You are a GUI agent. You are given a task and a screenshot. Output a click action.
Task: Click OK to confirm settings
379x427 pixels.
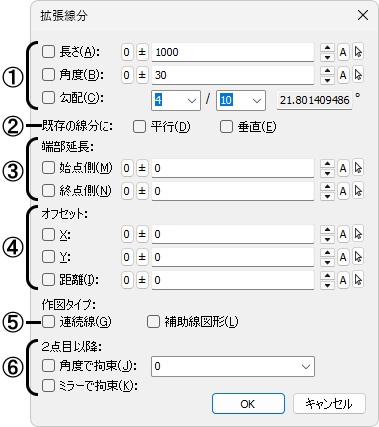click(x=248, y=404)
